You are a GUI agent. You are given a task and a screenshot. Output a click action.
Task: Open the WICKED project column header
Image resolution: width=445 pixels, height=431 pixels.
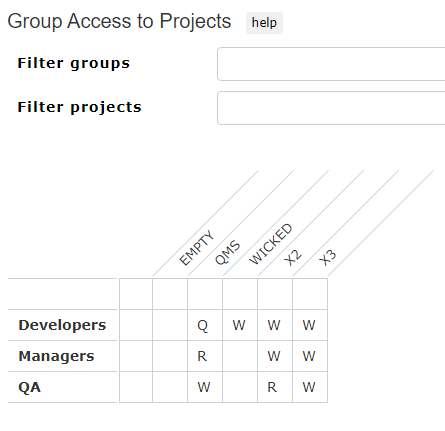click(271, 244)
